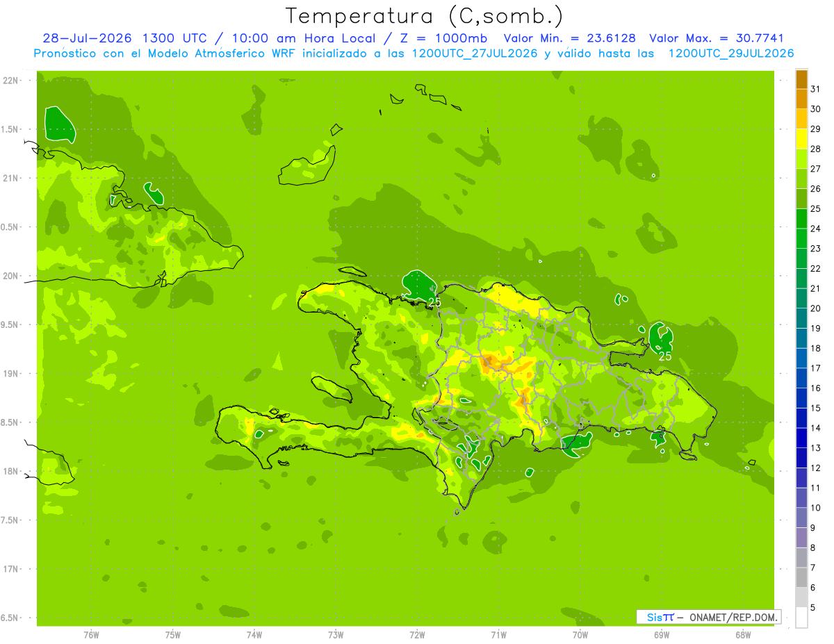Click the "SisTT - ONAMET/REP.DOM." credit box
Viewport: 834px width, 644px height.
pos(708,617)
